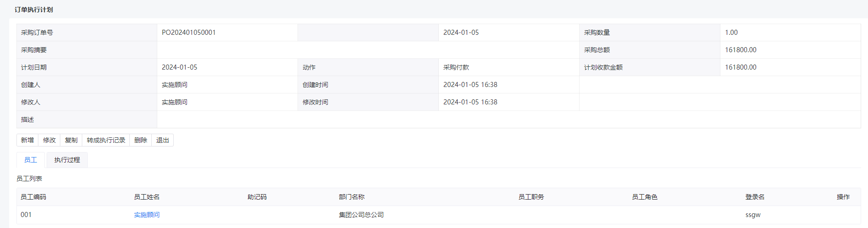Click the 删除 button
The width and height of the screenshot is (868, 228).
point(141,140)
